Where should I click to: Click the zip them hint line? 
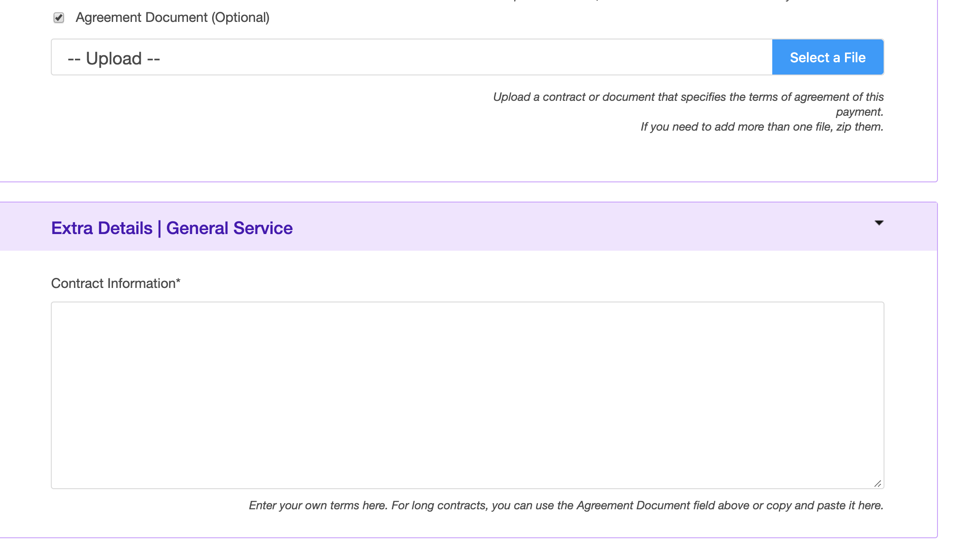pyautogui.click(x=762, y=127)
